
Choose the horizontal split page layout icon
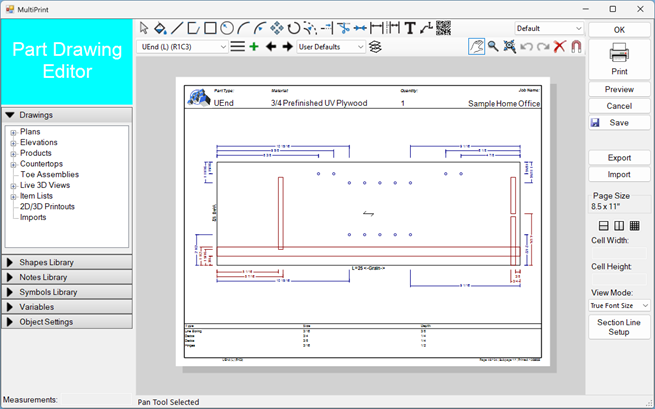(x=603, y=226)
